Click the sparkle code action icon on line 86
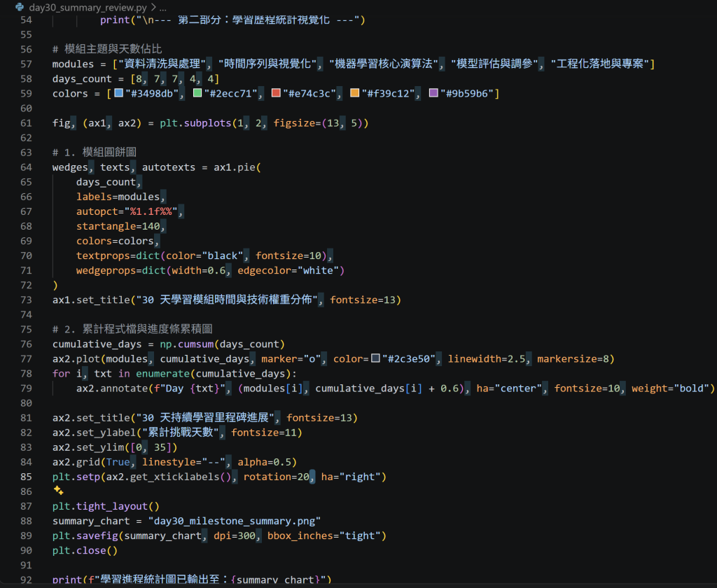This screenshot has width=717, height=588. click(x=58, y=491)
